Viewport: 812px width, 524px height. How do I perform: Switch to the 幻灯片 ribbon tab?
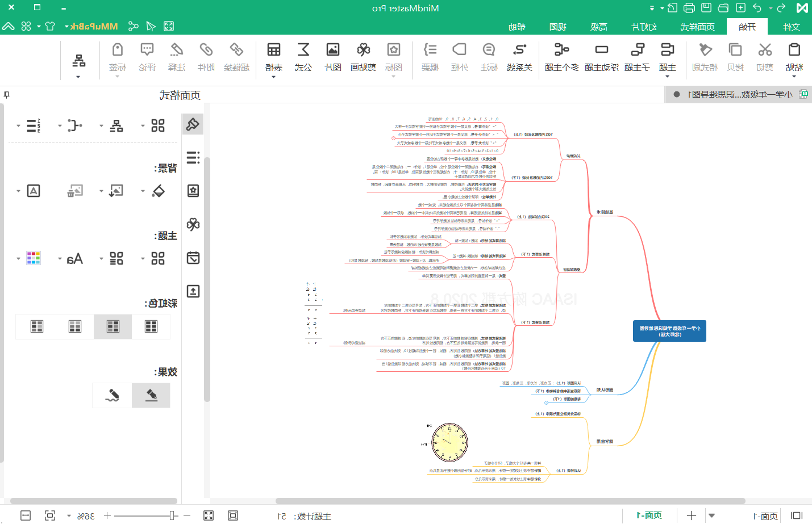point(644,27)
